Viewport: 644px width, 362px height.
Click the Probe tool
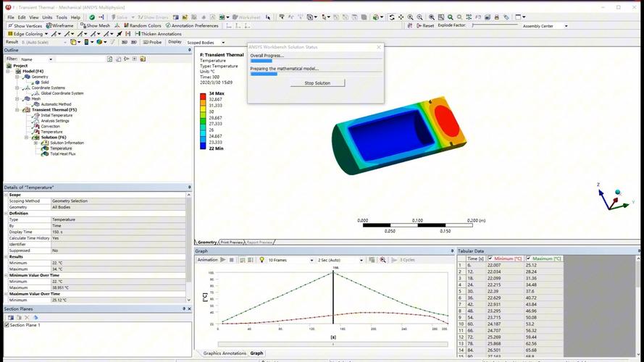(x=152, y=42)
